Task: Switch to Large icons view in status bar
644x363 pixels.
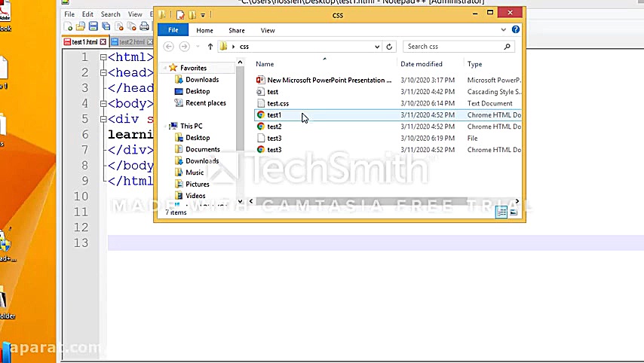Action: click(514, 212)
